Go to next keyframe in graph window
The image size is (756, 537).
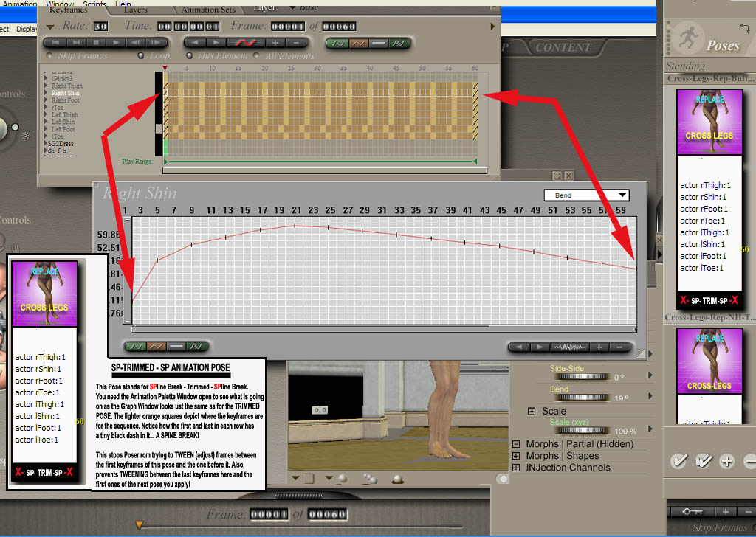tap(540, 347)
